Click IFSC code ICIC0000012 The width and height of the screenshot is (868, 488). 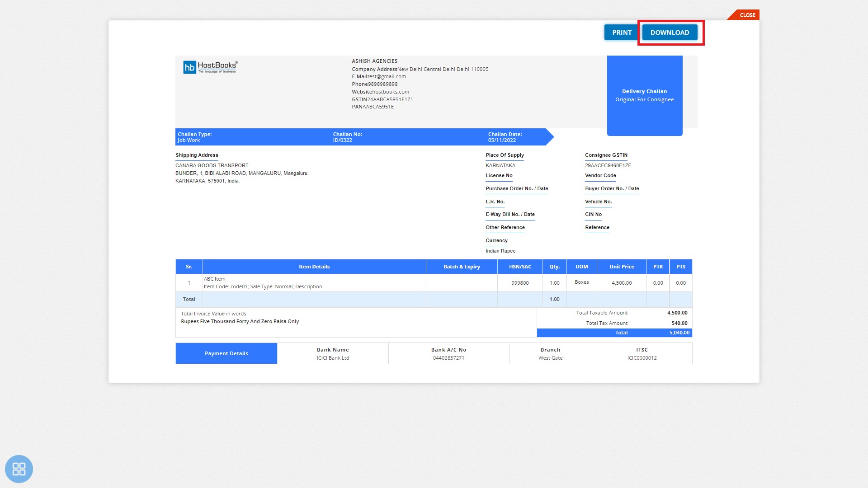[x=642, y=358]
